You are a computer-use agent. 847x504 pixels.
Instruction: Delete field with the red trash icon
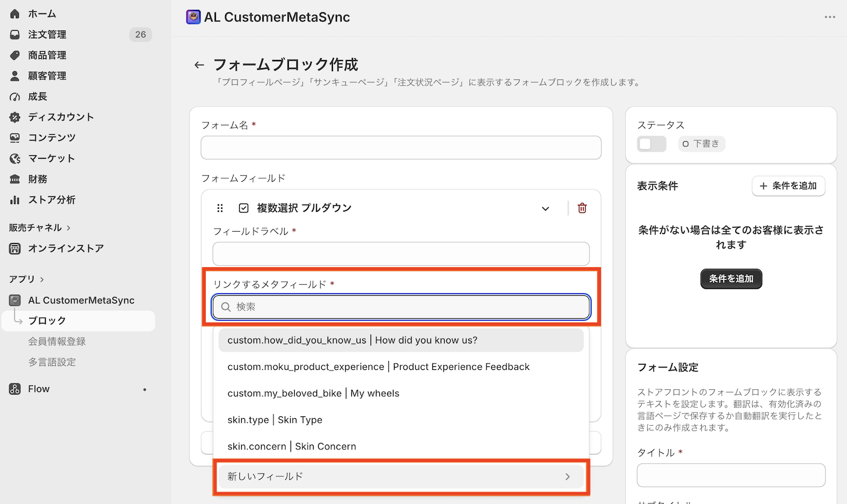pyautogui.click(x=582, y=208)
